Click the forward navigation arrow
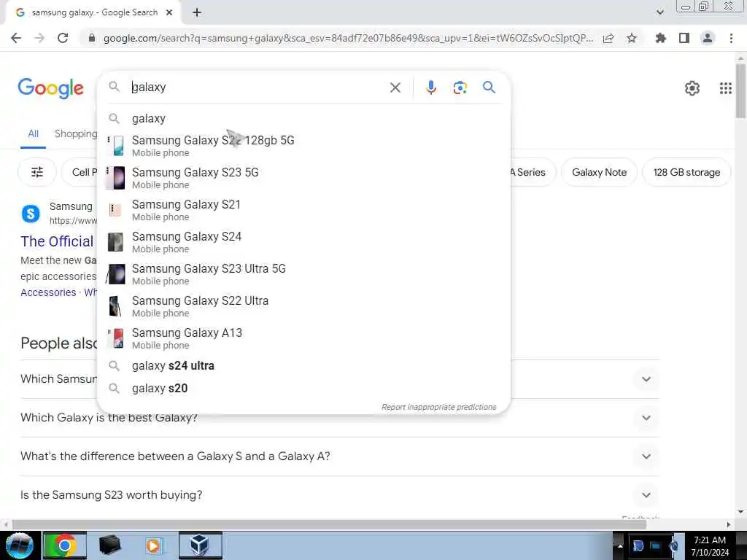The height and width of the screenshot is (560, 747). pos(39,38)
